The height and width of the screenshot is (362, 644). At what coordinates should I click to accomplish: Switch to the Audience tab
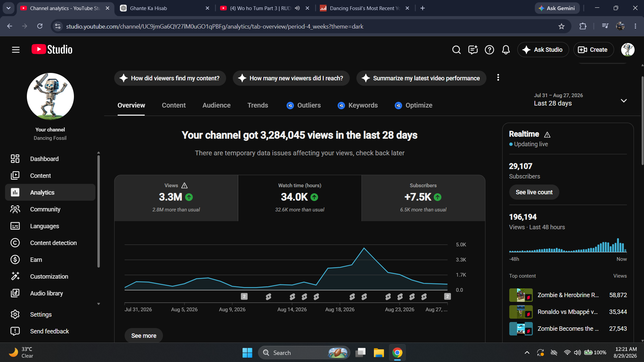click(216, 105)
